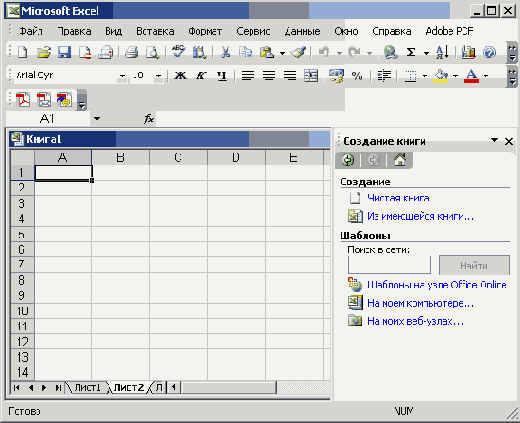Expand the Arial Cyr font name dropdown
The image size is (520, 423).
[122, 76]
